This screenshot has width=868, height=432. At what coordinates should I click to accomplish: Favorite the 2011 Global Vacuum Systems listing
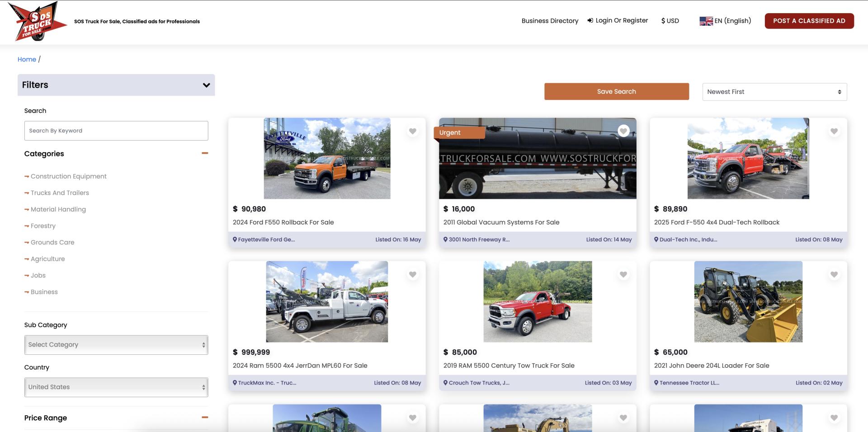623,131
